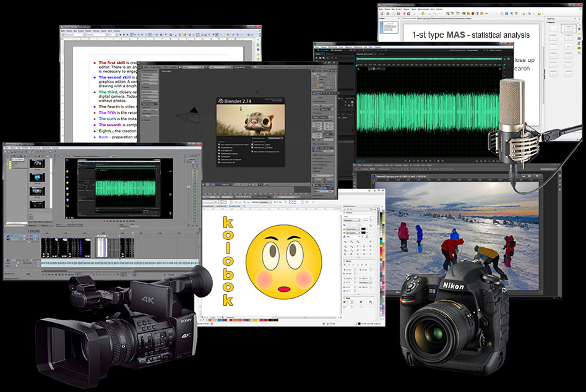Screen dimensions: 586x392
Task: Collapse the Transform panel in Blender tool shelf
Action: 150,70
